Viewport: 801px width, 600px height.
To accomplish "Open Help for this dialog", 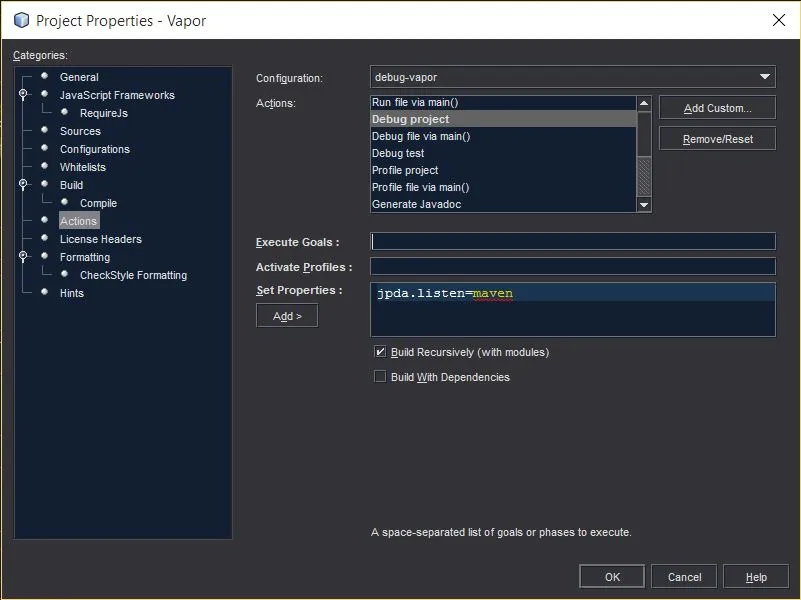I will pos(756,577).
